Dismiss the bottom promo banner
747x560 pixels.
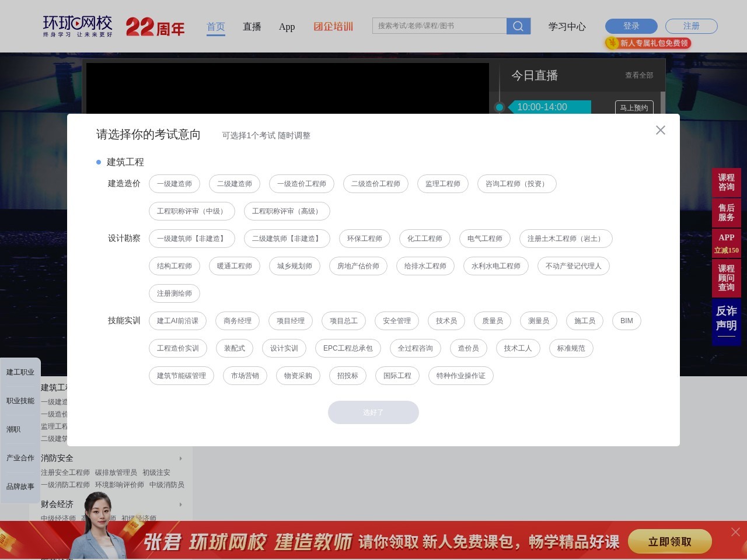[736, 532]
